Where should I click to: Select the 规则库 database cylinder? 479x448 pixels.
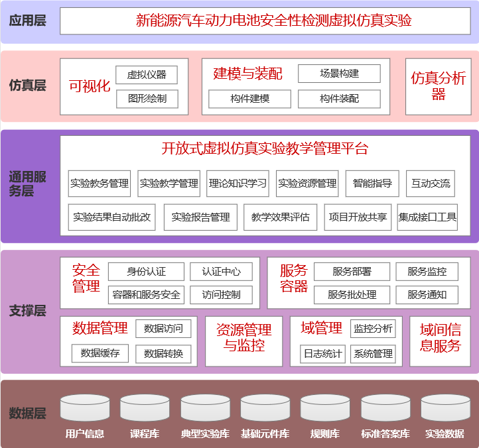(325, 408)
